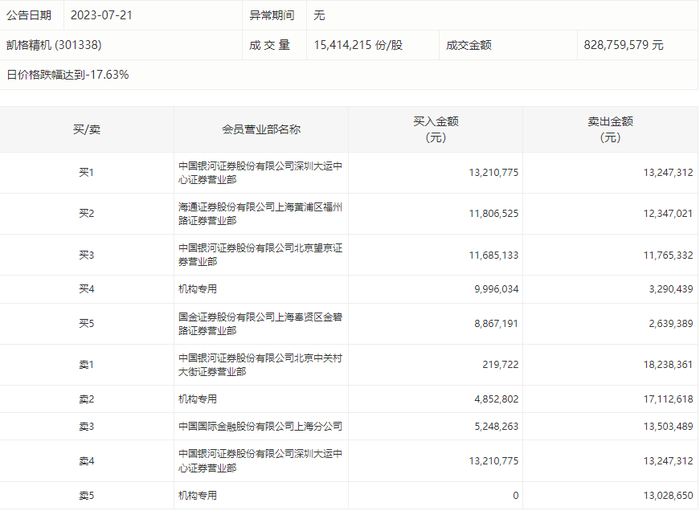The height and width of the screenshot is (511, 700).
Task: Click volume value 15,414,215 份/股
Action: 358,45
